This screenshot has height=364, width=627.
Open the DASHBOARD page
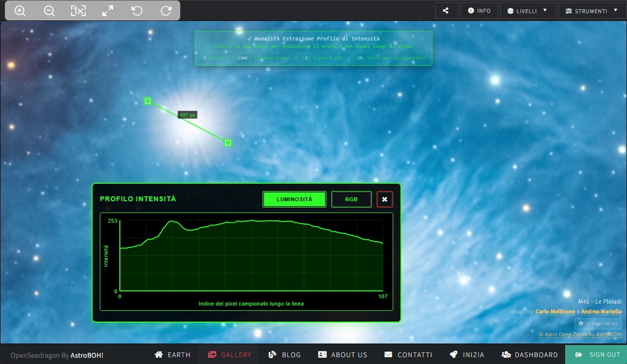[x=530, y=355]
